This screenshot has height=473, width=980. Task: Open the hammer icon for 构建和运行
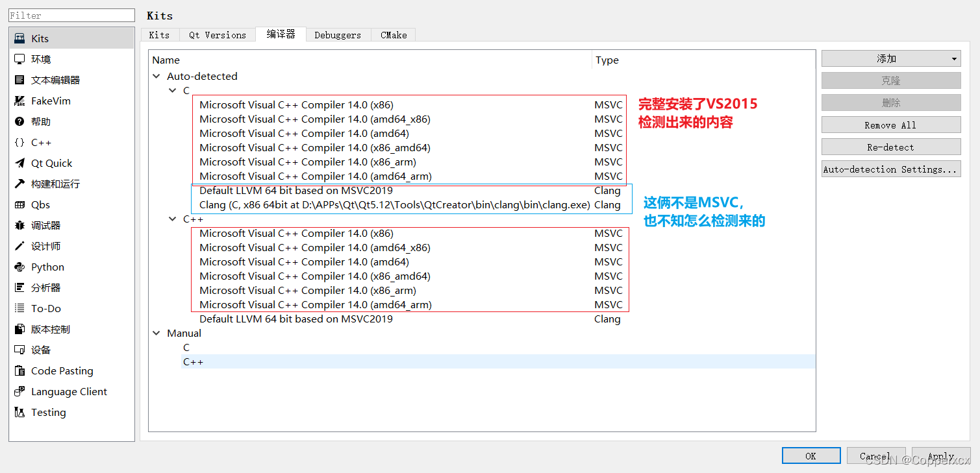tap(19, 184)
